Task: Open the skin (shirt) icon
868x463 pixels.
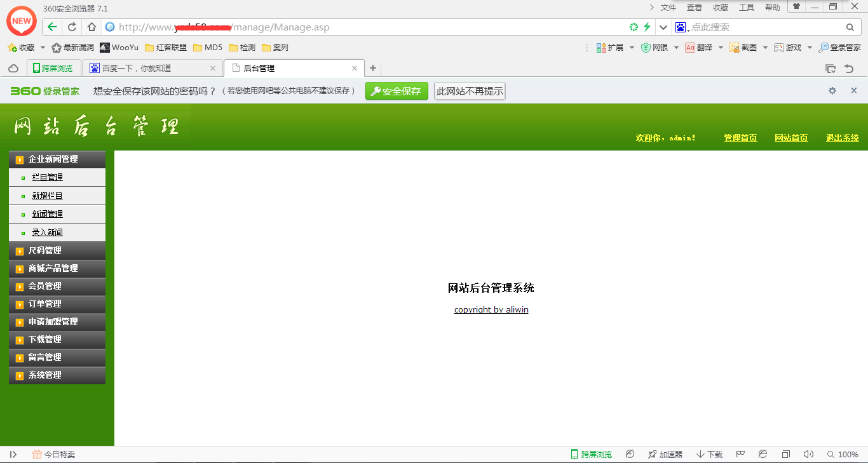Action: [796, 6]
